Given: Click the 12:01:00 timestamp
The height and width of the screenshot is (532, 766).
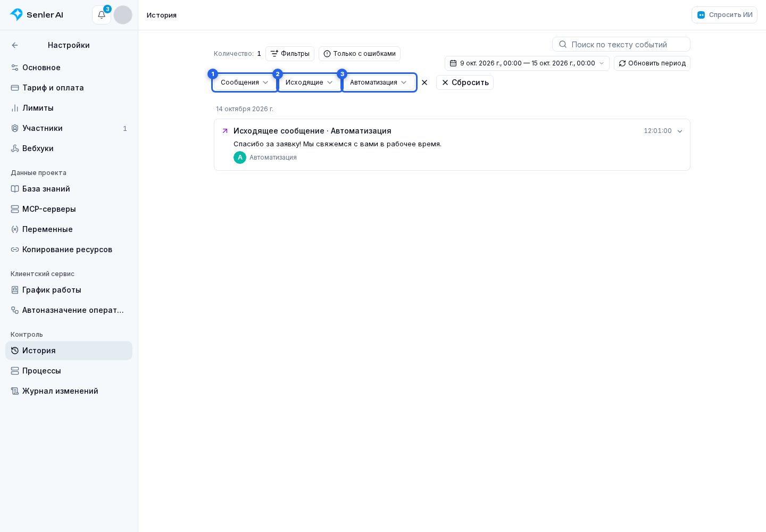Looking at the screenshot, I should tap(658, 131).
